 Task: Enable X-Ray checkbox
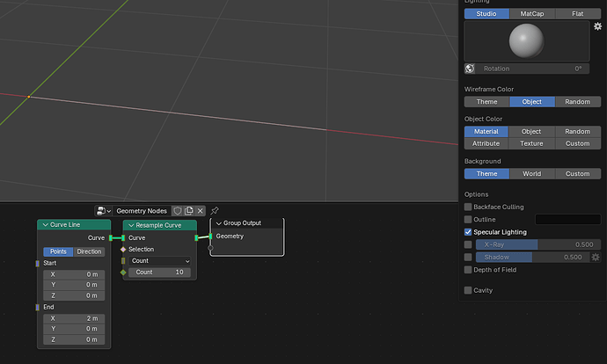[x=468, y=244]
